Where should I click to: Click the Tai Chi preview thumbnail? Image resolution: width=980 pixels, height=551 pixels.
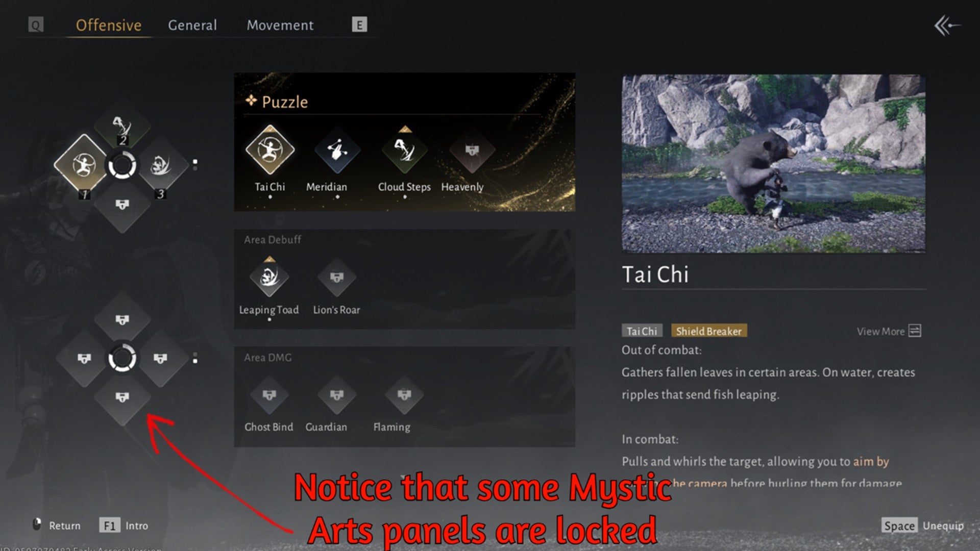click(x=773, y=164)
